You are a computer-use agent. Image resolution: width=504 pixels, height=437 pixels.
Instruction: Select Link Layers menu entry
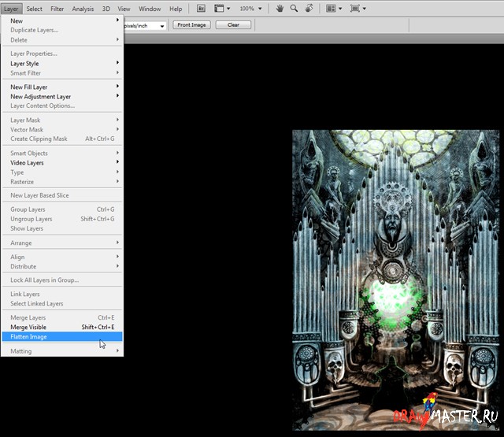(x=62, y=294)
